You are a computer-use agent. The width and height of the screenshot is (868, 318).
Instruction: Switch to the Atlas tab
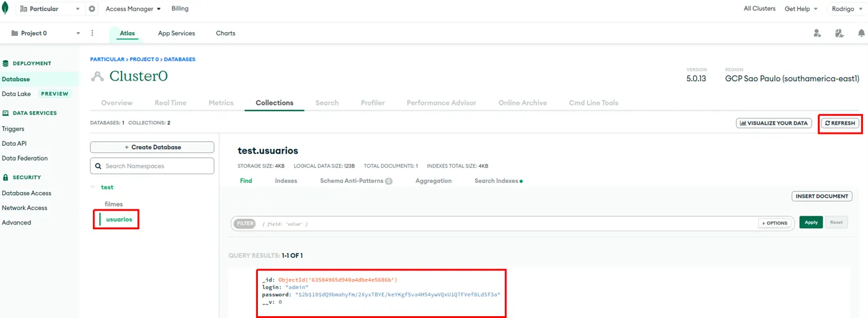pyautogui.click(x=127, y=33)
